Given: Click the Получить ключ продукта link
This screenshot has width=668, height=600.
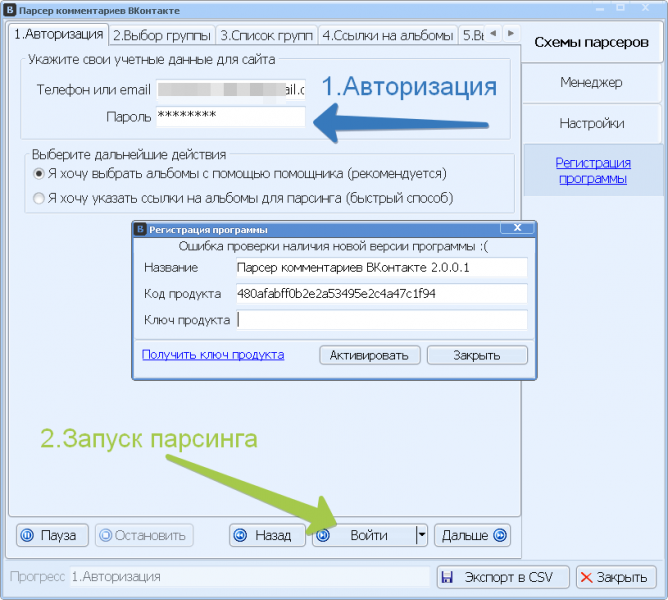Looking at the screenshot, I should point(213,355).
